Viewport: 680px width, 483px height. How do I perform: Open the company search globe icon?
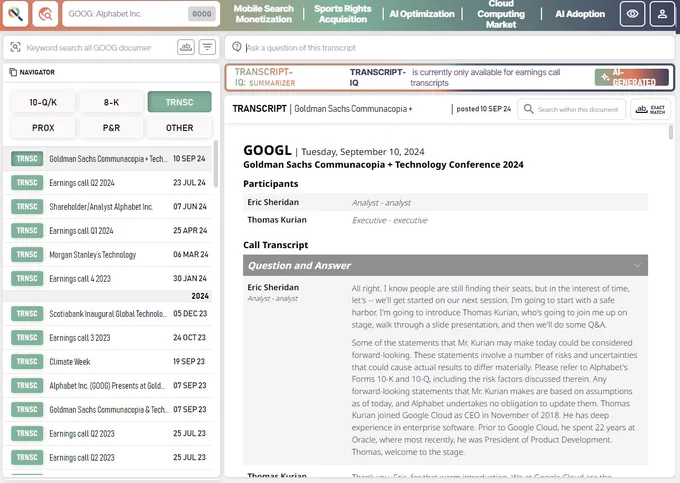coord(45,14)
